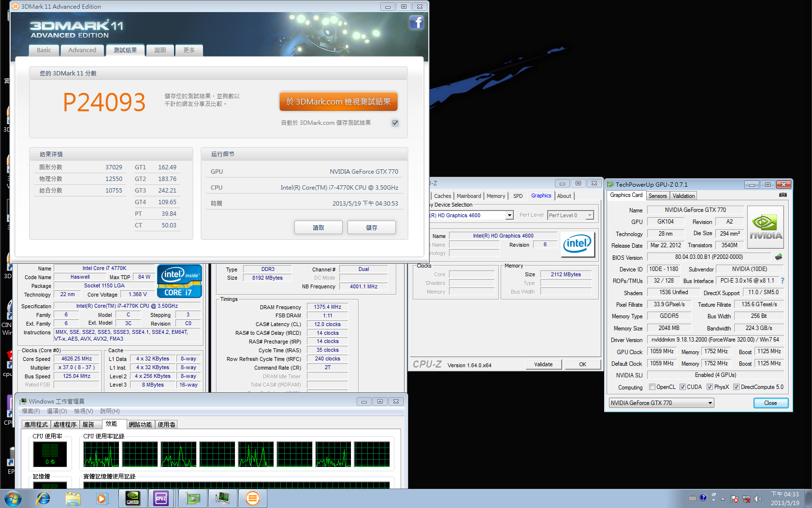The height and width of the screenshot is (508, 812).
Task: Switch to the CPU-Z taskbar item
Action: coord(161,498)
